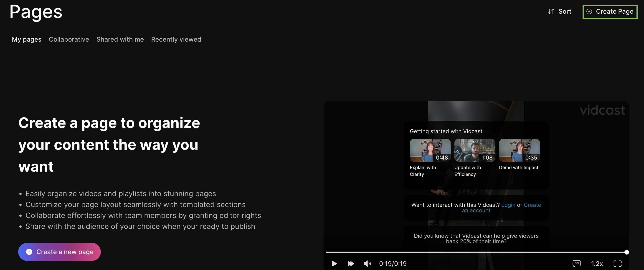Open the Sort options
The height and width of the screenshot is (270, 644).
[560, 12]
